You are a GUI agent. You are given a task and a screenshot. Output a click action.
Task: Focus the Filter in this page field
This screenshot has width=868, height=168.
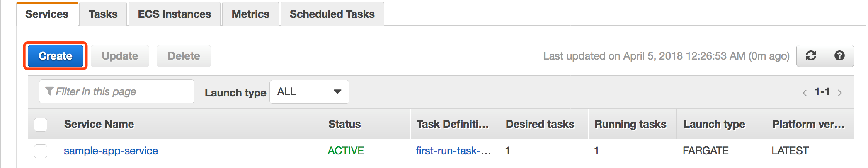116,91
